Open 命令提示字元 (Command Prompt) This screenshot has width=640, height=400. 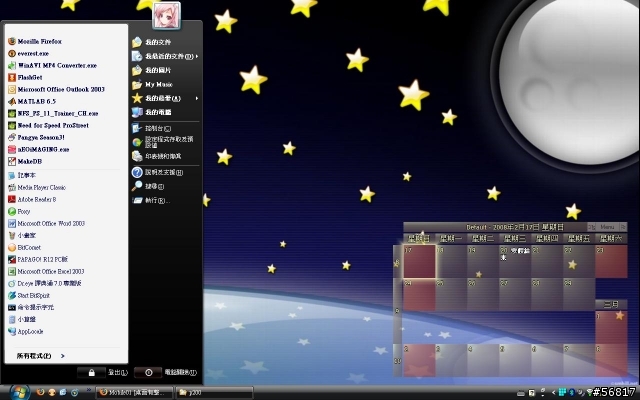point(31,307)
